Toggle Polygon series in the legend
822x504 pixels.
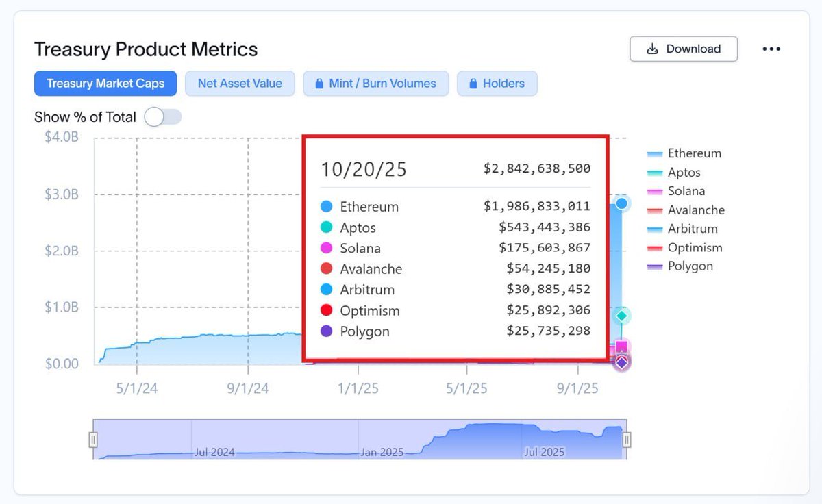click(680, 266)
